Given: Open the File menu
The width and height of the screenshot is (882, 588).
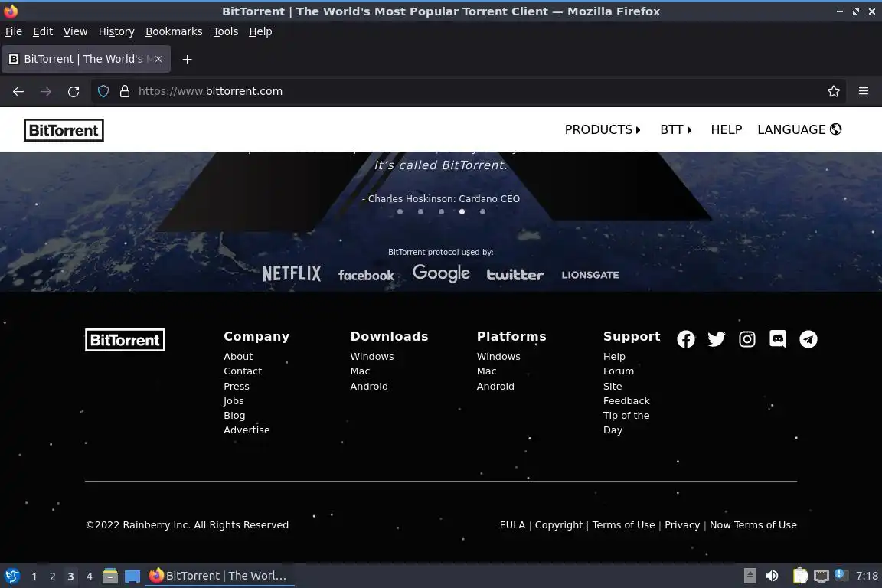Looking at the screenshot, I should point(14,31).
